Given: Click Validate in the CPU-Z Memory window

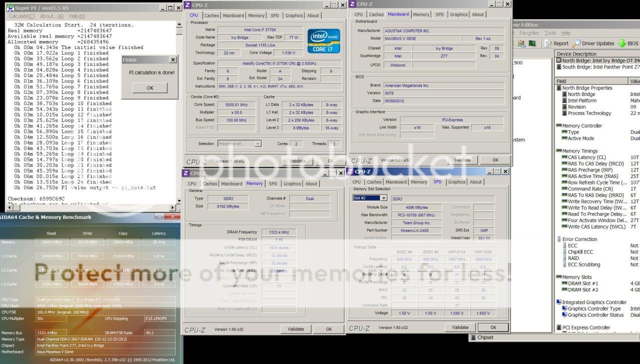Looking at the screenshot, I should pyautogui.click(x=296, y=329).
